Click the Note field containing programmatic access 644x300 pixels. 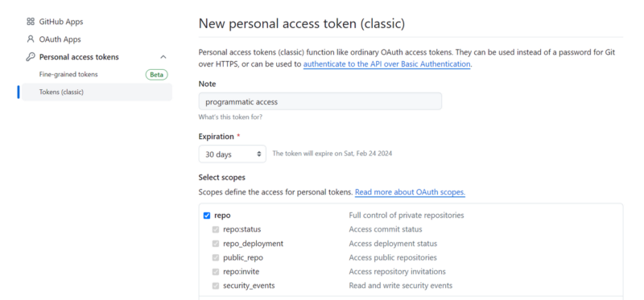tap(320, 101)
